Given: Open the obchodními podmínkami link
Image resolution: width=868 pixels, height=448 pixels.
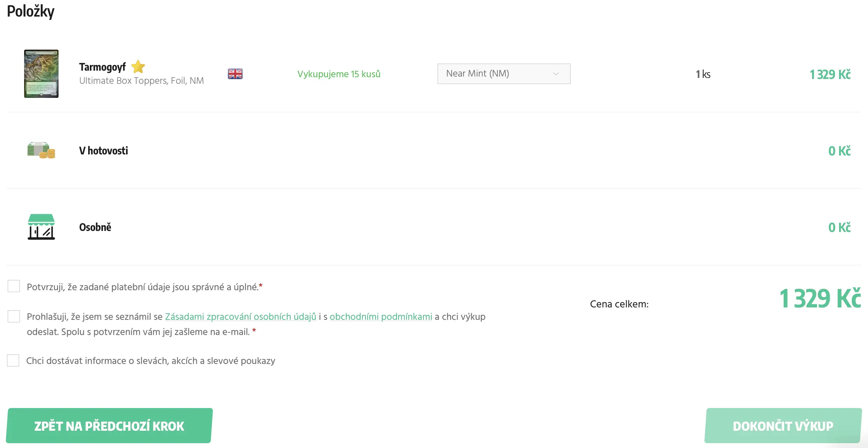Looking at the screenshot, I should click(x=381, y=317).
